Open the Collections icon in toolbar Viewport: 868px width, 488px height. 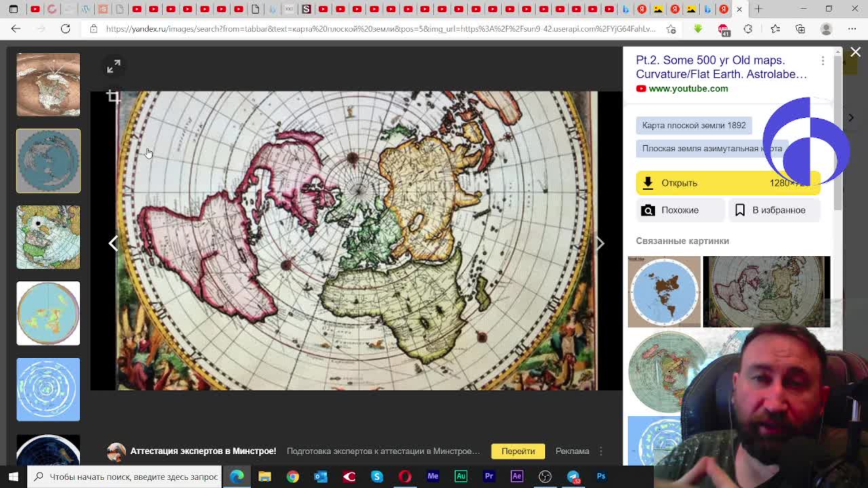[x=800, y=29]
